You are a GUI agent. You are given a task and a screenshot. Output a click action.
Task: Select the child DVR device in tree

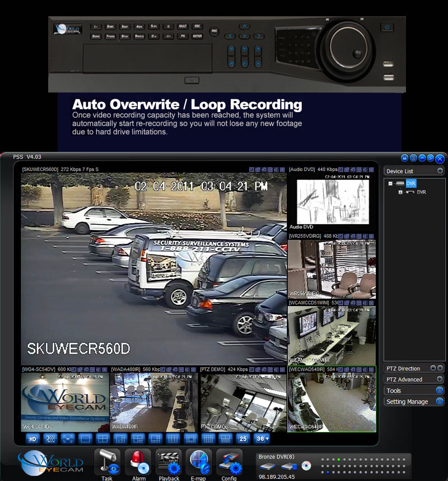[x=421, y=192]
